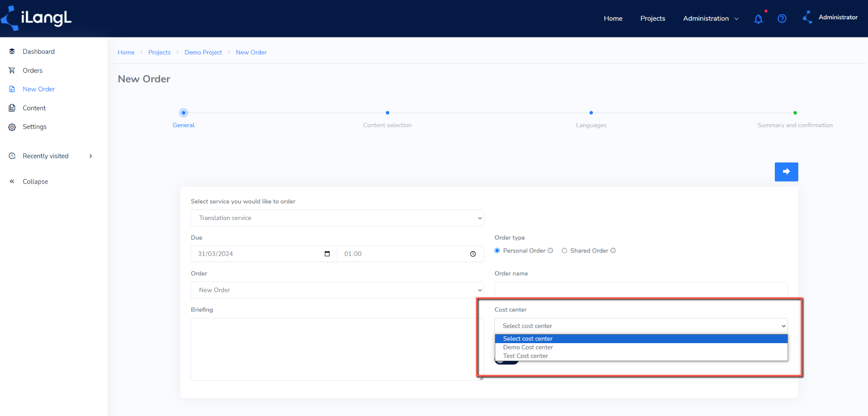Click the Order name input field
Image resolution: width=868 pixels, height=416 pixels.
(641, 290)
